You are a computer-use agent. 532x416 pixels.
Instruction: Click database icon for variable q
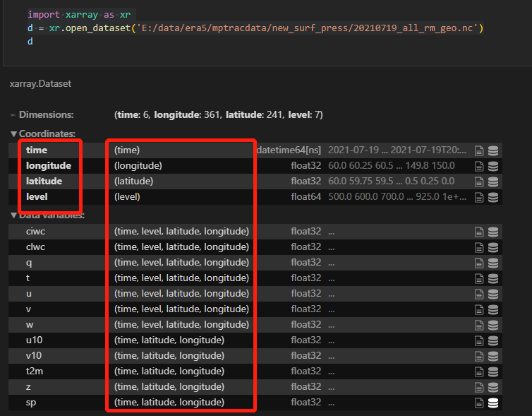[x=492, y=263]
